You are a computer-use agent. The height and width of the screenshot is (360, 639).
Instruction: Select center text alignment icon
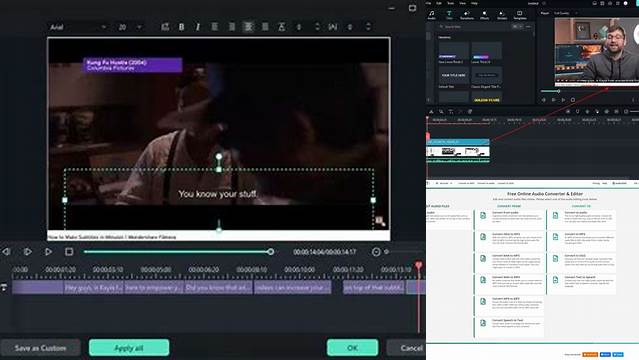coord(248,27)
